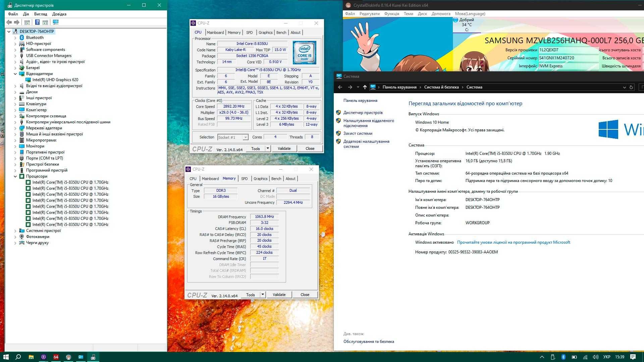The image size is (644, 362).
Task: Click the blue health status circle for drive C:
Action: click(455, 20)
